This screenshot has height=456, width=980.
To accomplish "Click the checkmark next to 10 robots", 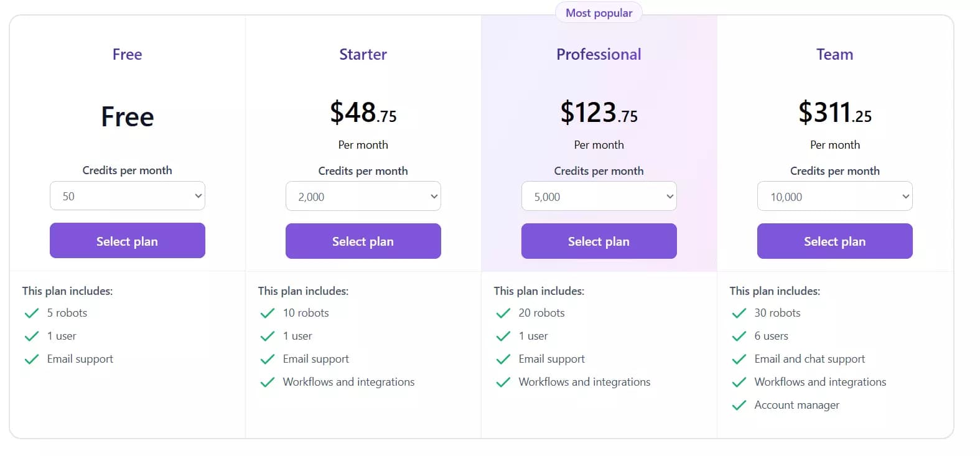I will pos(267,313).
